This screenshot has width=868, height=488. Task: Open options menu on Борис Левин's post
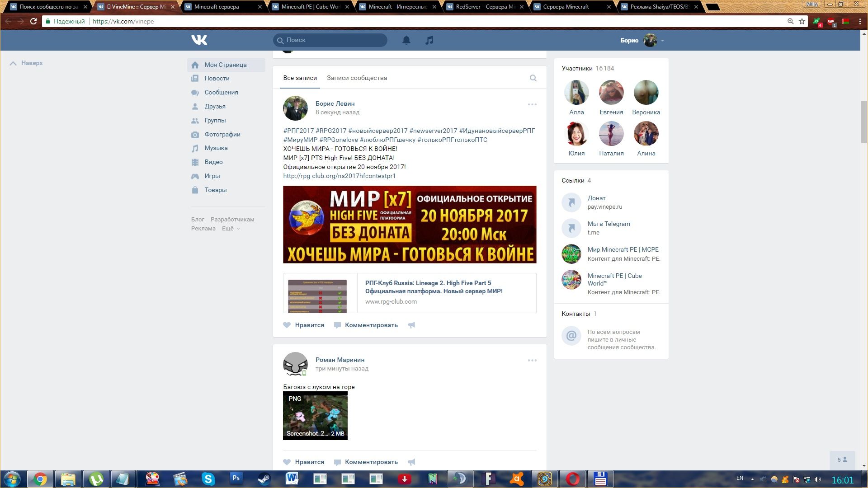pyautogui.click(x=532, y=104)
